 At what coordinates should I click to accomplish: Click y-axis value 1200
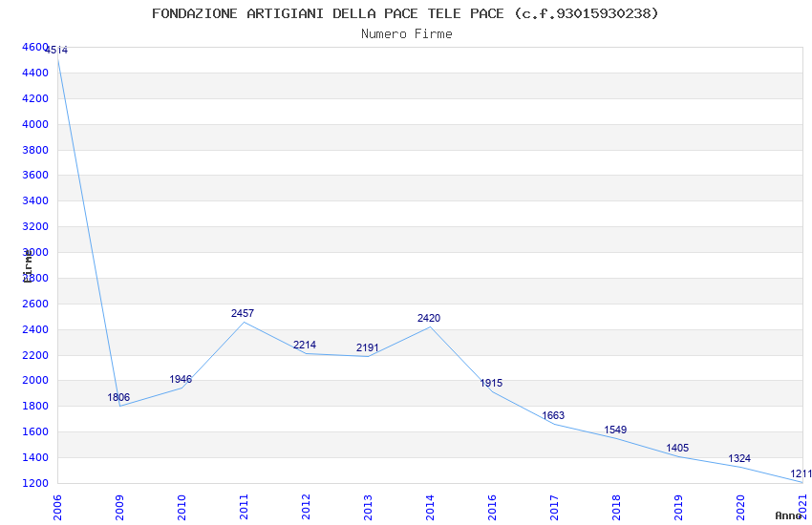(35, 483)
